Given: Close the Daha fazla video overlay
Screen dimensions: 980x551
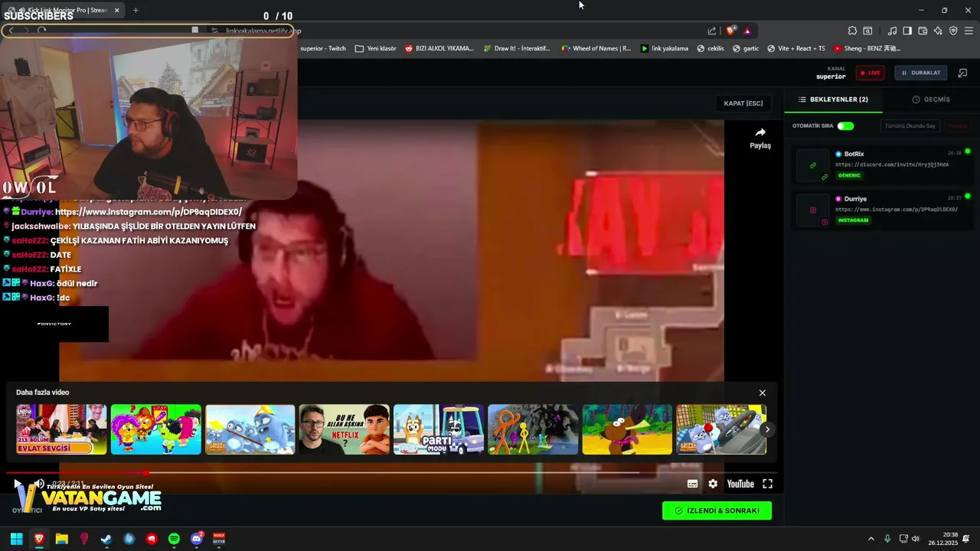Looking at the screenshot, I should click(762, 393).
